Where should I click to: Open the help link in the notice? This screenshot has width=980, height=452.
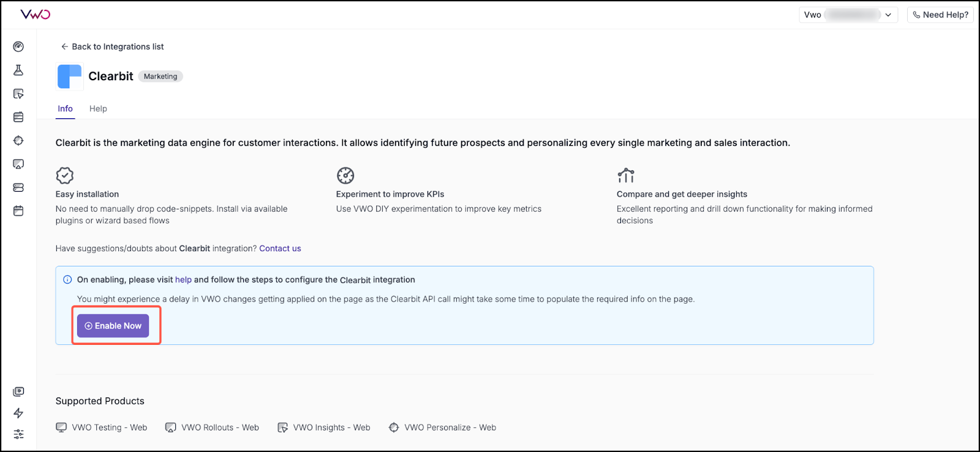183,280
